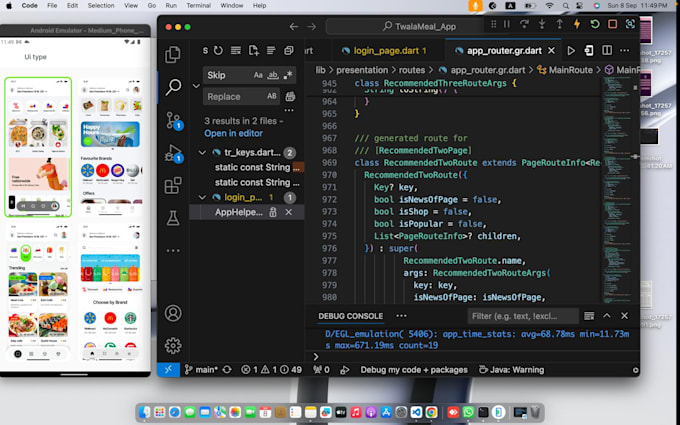Image resolution: width=680 pixels, height=425 pixels.
Task: Stop the debug session
Action: pyautogui.click(x=612, y=24)
